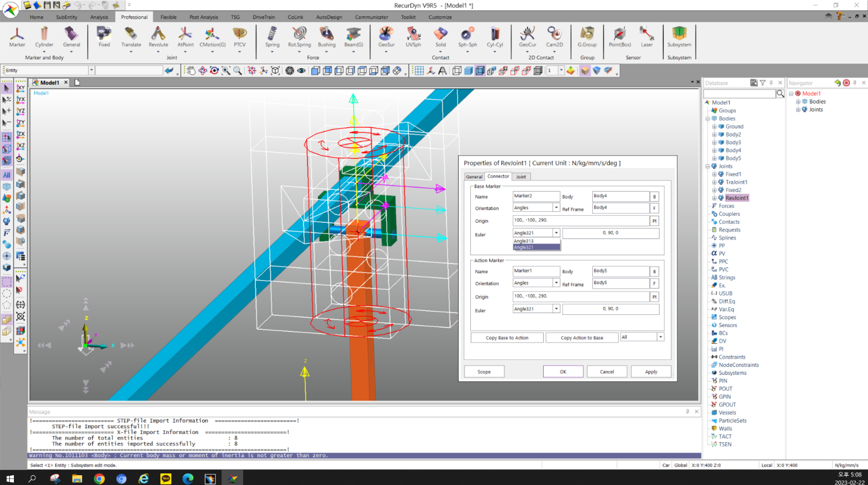Open File Explorer from taskbar
This screenshot has height=485, width=868.
coord(77,479)
